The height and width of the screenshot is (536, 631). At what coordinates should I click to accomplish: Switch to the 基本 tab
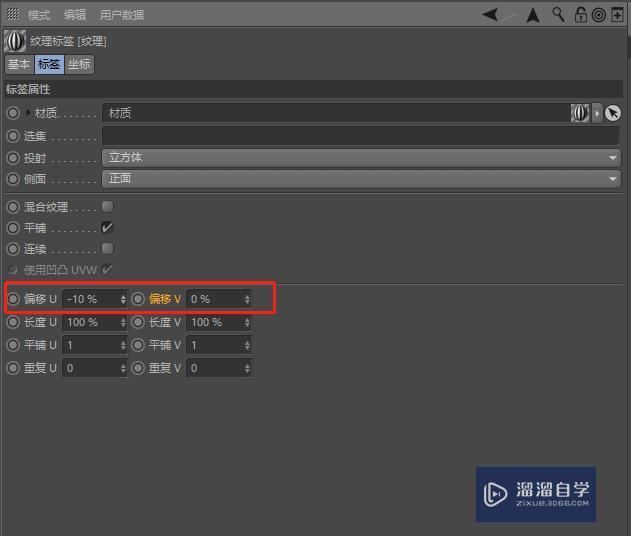tap(19, 64)
